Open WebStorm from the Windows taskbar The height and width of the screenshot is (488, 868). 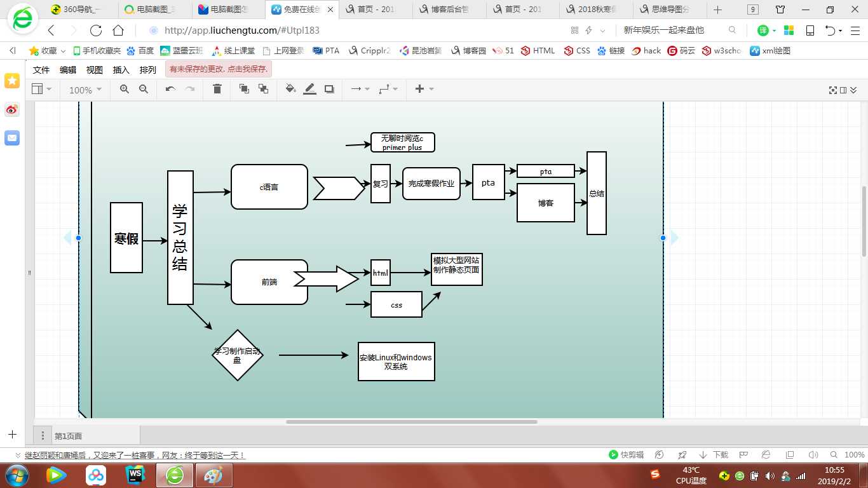(136, 475)
